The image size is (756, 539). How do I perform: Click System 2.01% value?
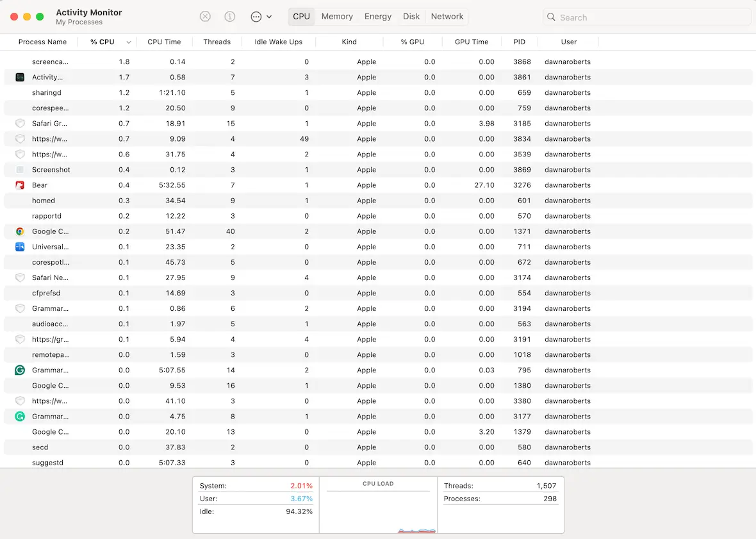[301, 486]
